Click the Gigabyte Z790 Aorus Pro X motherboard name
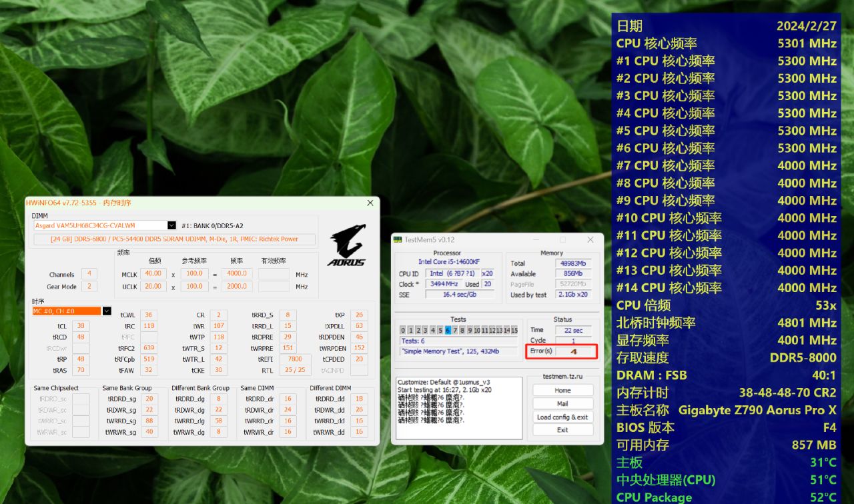This screenshot has width=854, height=504. coord(757,410)
